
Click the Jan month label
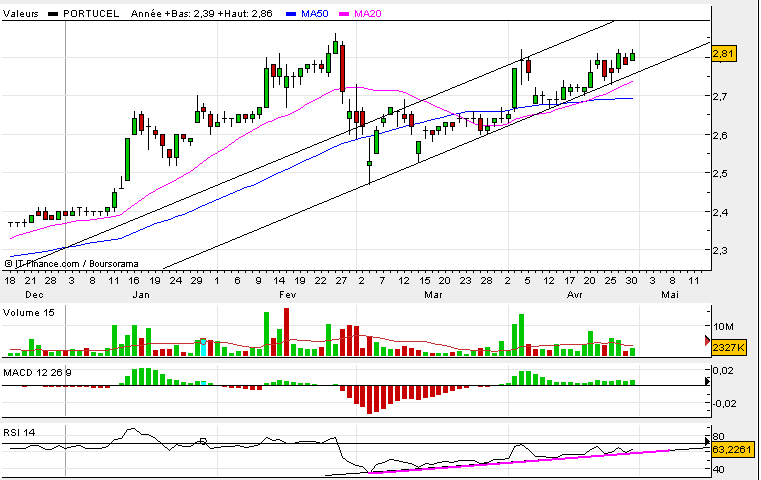click(141, 295)
